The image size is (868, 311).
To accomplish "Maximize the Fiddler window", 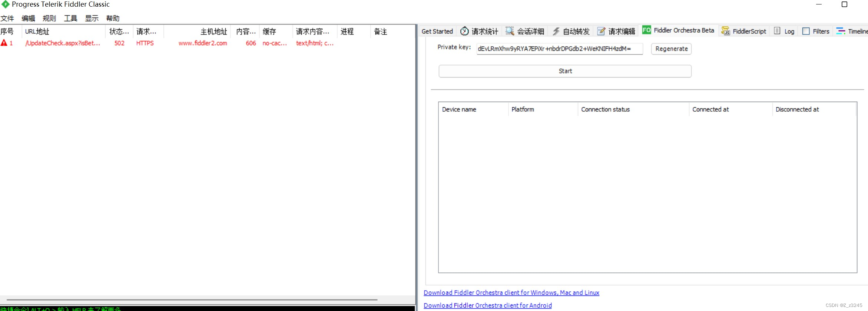I will (844, 4).
